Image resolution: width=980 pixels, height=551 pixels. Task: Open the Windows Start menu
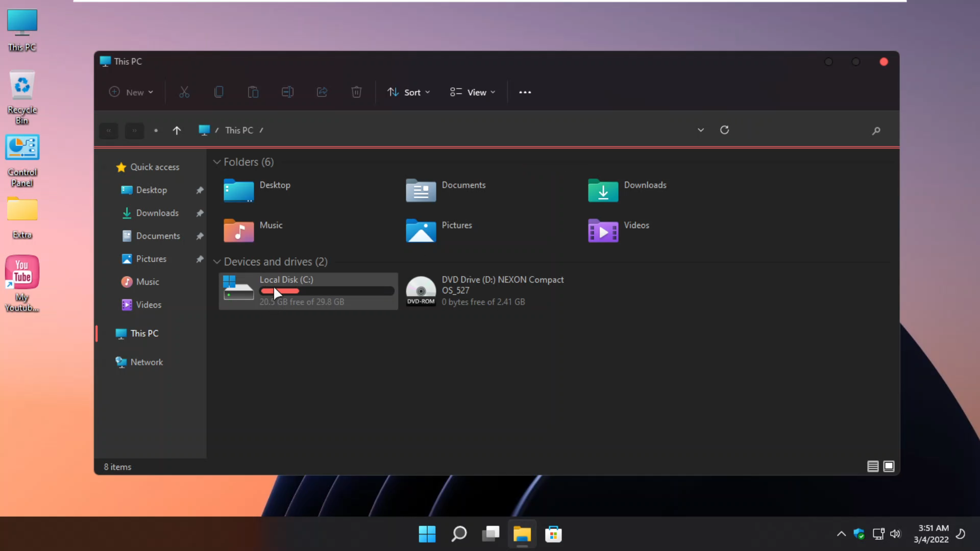[427, 534]
